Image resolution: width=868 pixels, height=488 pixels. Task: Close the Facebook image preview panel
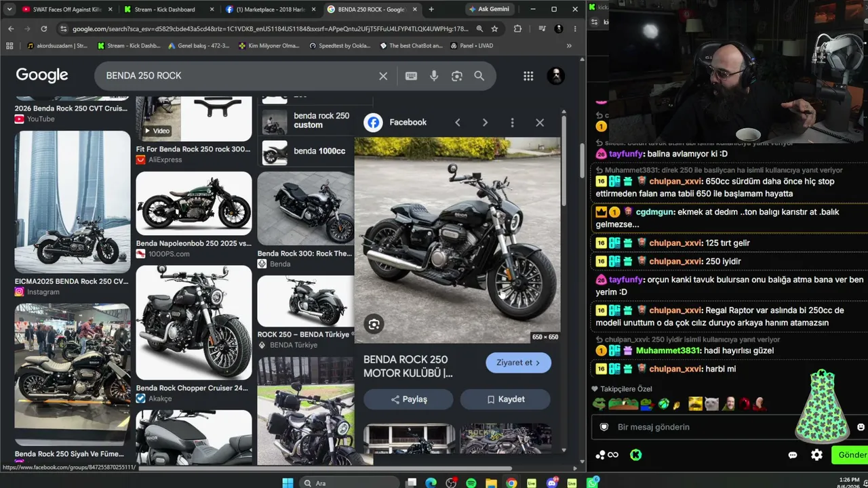(540, 123)
